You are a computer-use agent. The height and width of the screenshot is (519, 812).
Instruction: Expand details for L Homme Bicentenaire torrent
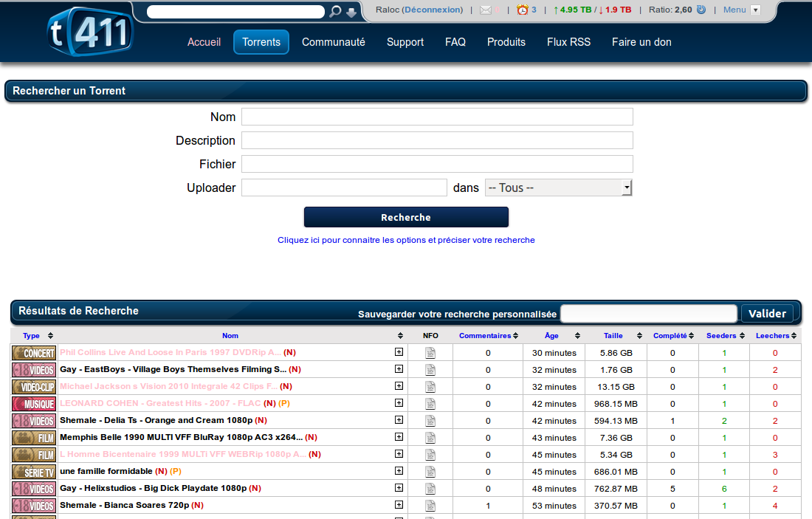click(x=399, y=454)
